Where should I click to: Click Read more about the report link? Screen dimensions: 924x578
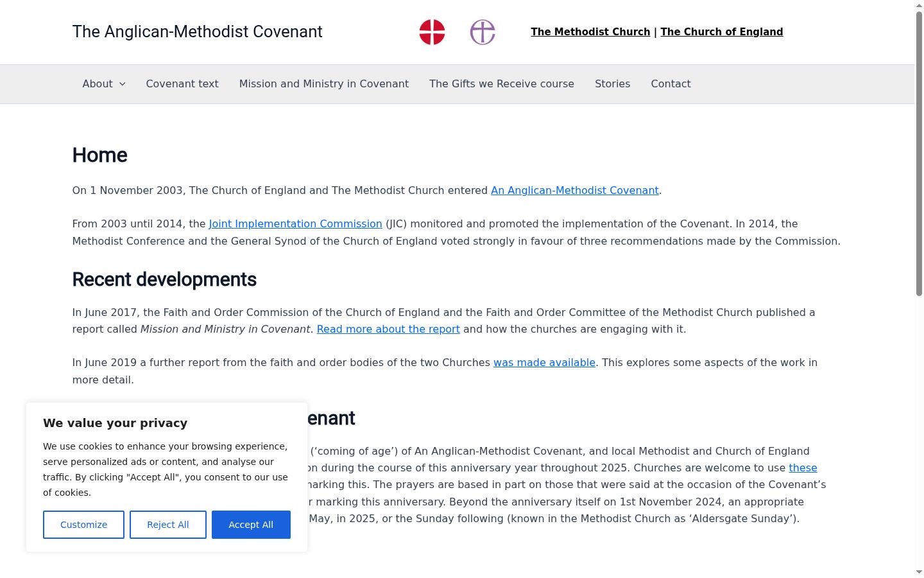point(388,329)
